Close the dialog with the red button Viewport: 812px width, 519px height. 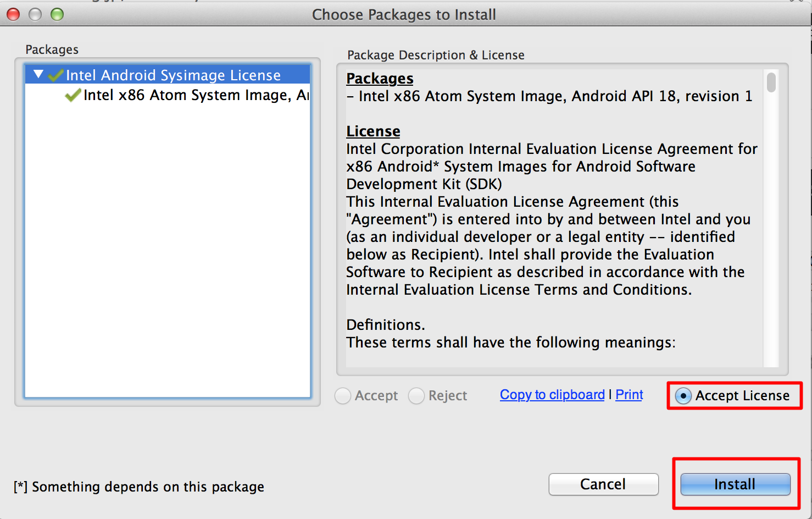tap(13, 15)
